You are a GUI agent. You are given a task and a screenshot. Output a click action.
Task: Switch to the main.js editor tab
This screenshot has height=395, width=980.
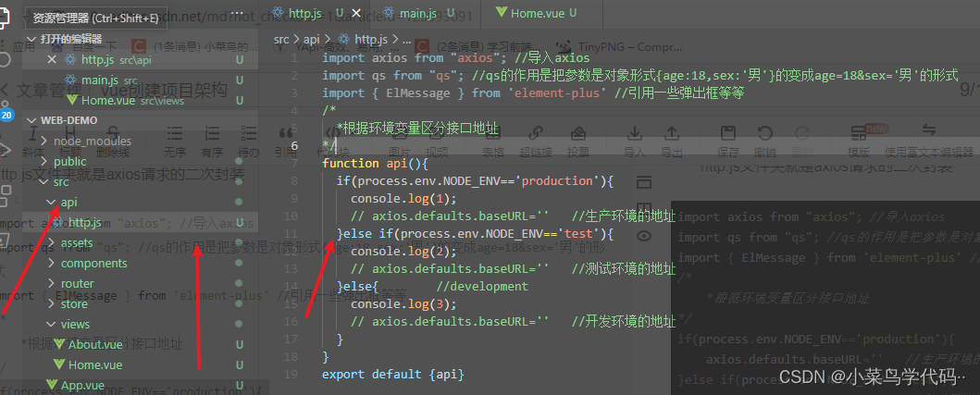[423, 13]
